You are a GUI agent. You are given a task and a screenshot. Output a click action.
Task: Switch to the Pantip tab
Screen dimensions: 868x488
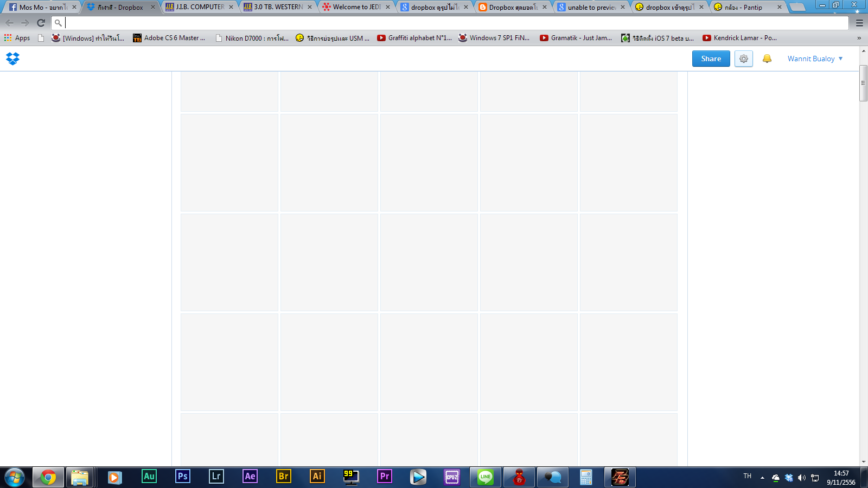coord(748,7)
